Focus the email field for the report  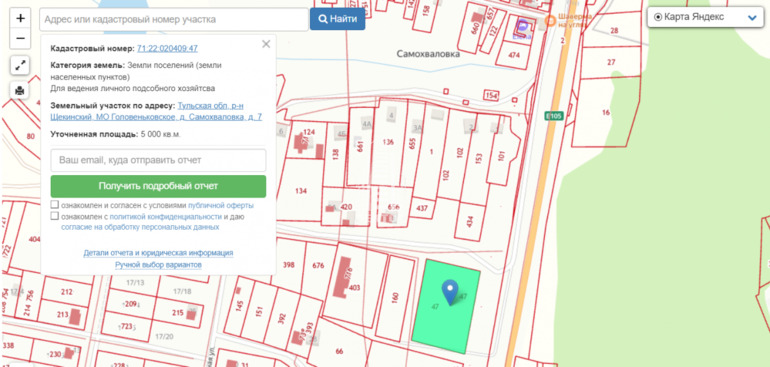(x=158, y=160)
